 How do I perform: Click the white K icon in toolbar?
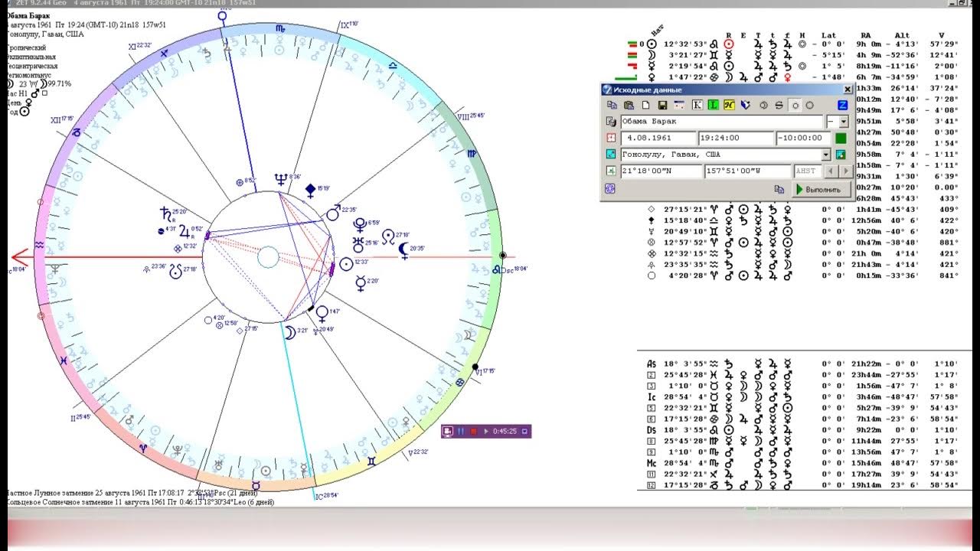point(697,106)
